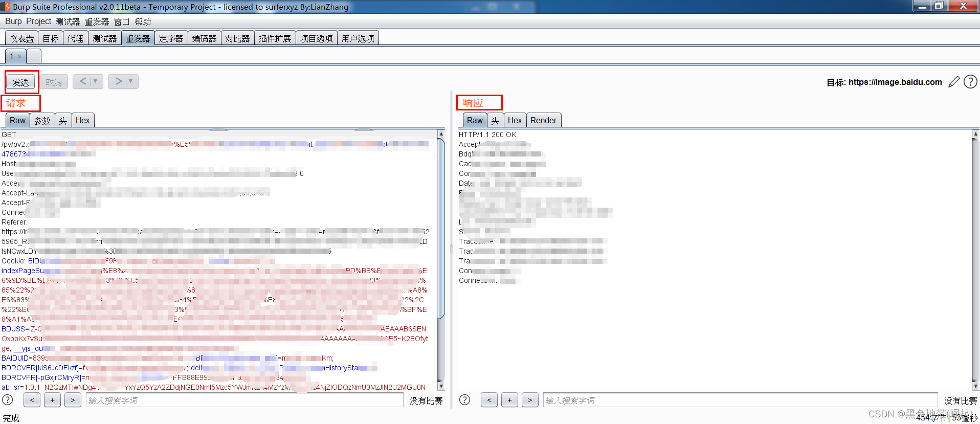Switch to the 代理 tab
The width and height of the screenshot is (980, 424).
[75, 38]
